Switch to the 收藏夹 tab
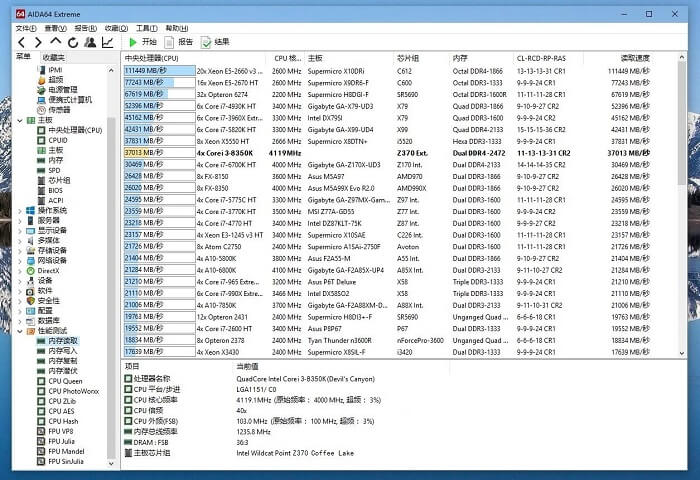The image size is (700, 480). [53, 57]
